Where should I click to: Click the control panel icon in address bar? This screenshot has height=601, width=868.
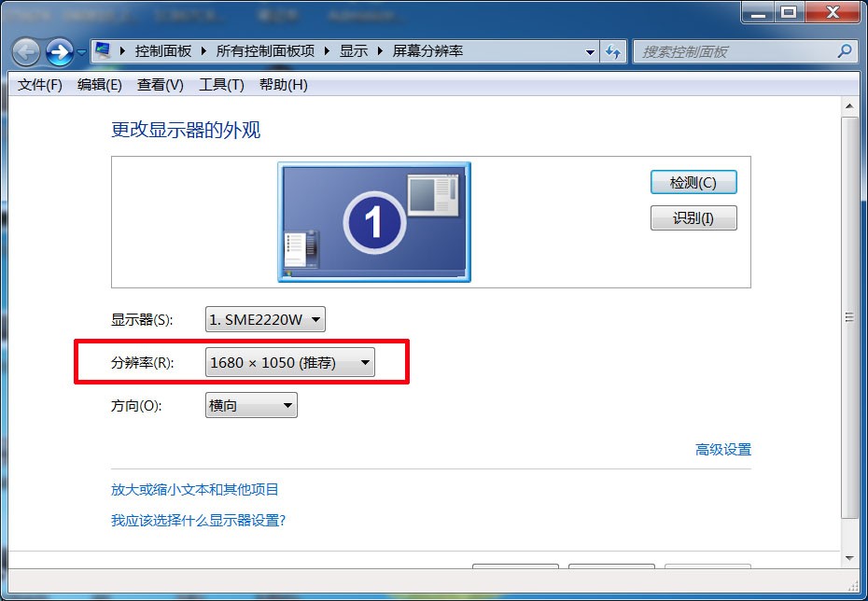[x=104, y=51]
